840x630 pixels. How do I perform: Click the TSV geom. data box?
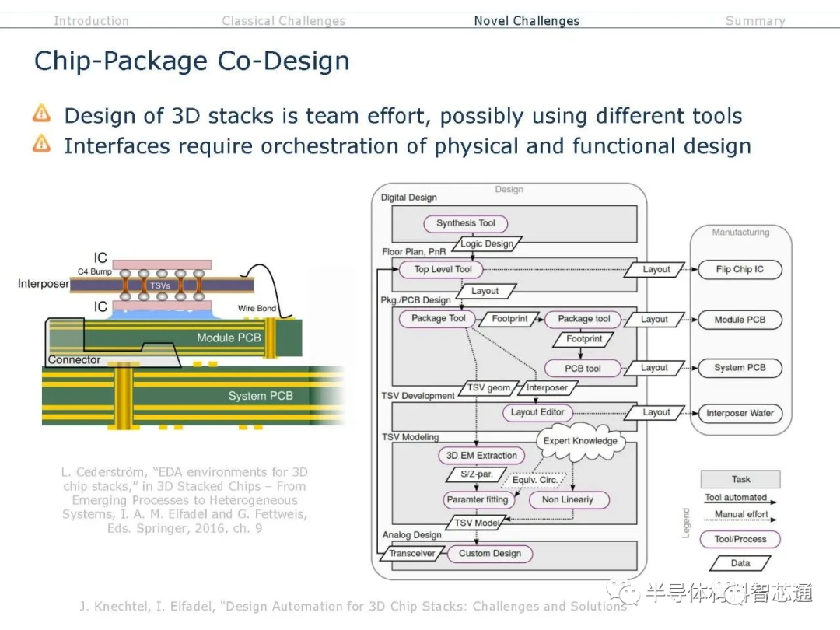pos(488,388)
